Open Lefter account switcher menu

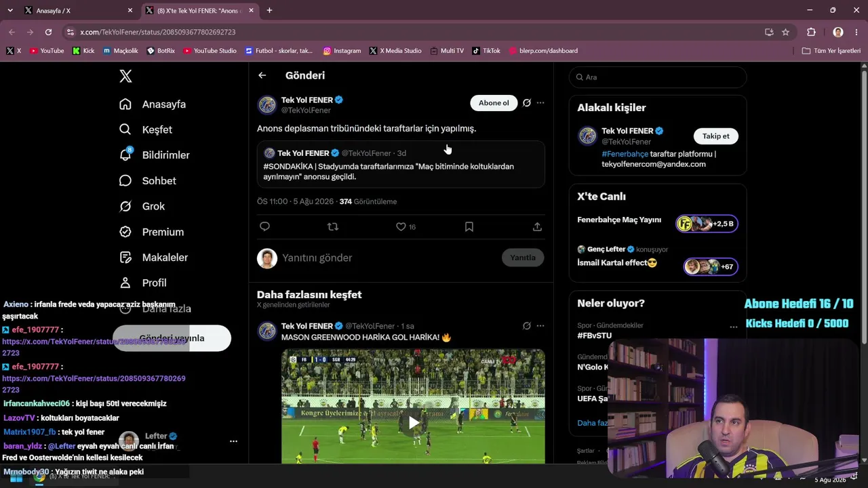click(233, 441)
